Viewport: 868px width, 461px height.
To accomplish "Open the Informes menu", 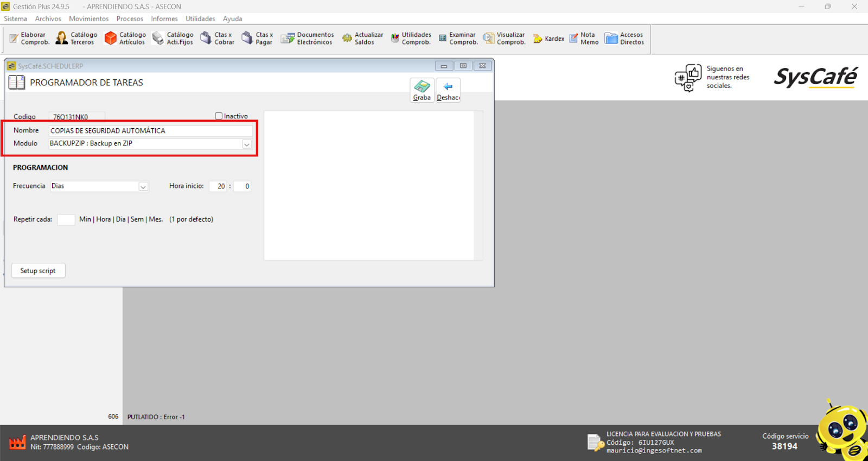I will 164,18.
